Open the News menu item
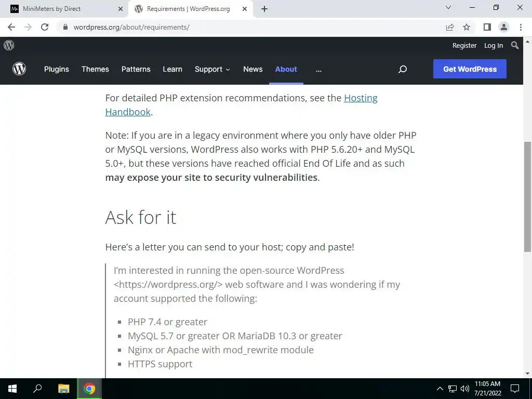The width and height of the screenshot is (532, 399). click(253, 69)
